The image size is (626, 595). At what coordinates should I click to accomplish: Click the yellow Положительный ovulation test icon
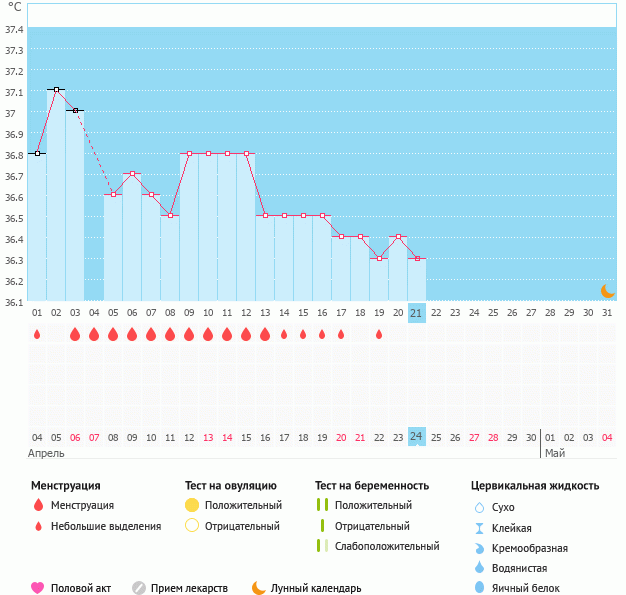pos(192,505)
